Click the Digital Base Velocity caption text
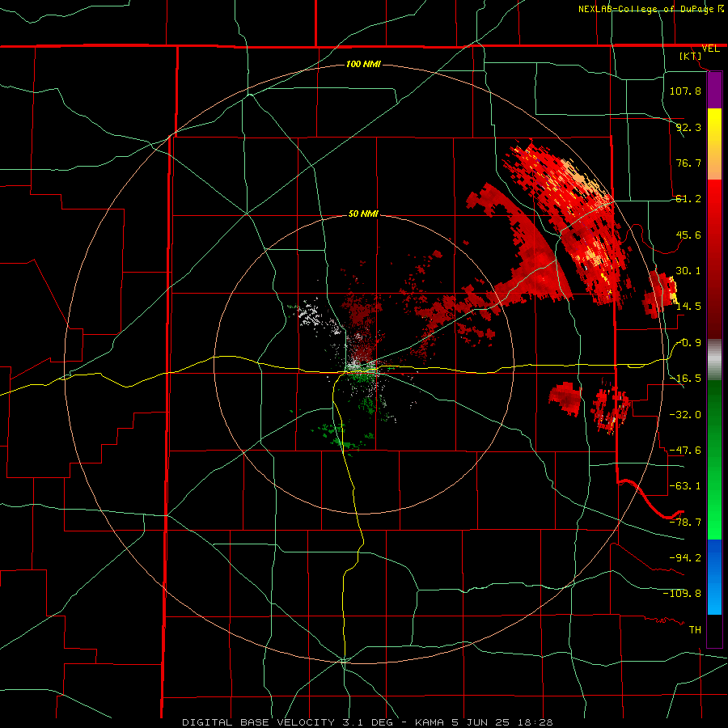Viewport: 728px width, 728px height. [367, 722]
